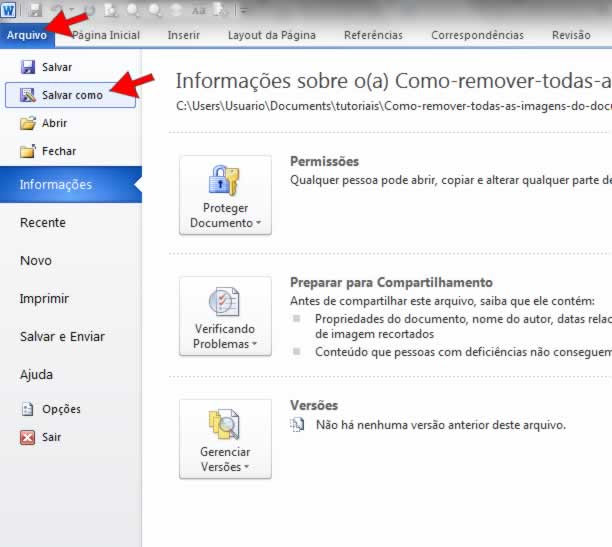Open Customize Quick Access Toolbar dropdown

(244, 11)
